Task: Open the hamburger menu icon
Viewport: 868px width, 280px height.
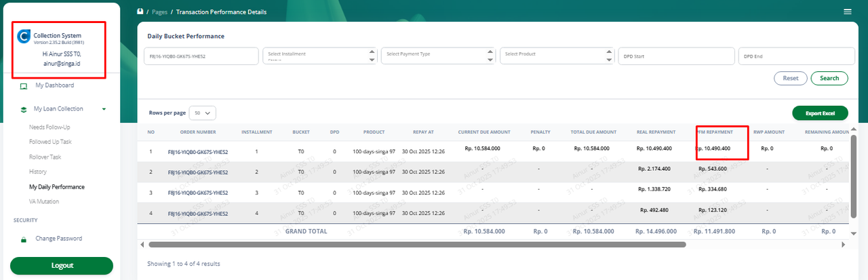Action: (x=847, y=12)
